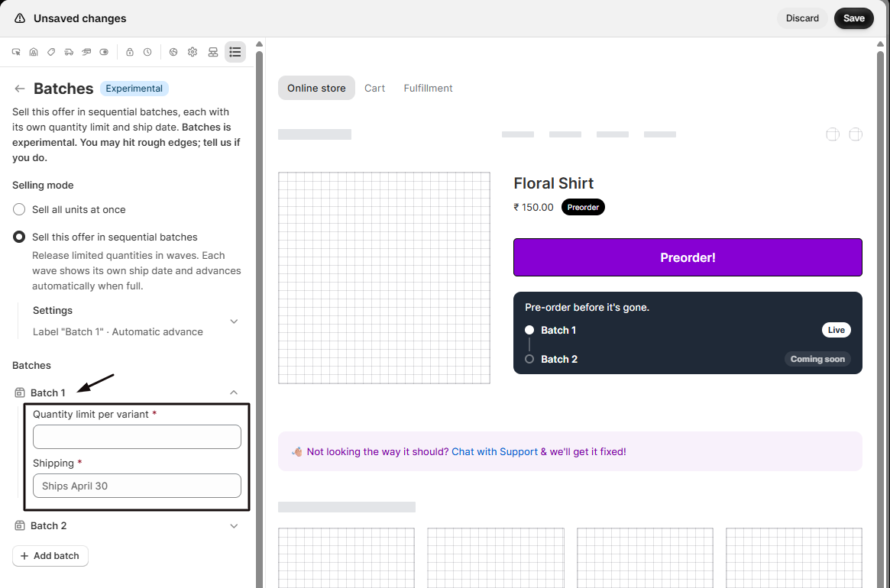The width and height of the screenshot is (890, 588).
Task: Expand the Batch 2 section chevron
Action: (x=234, y=525)
